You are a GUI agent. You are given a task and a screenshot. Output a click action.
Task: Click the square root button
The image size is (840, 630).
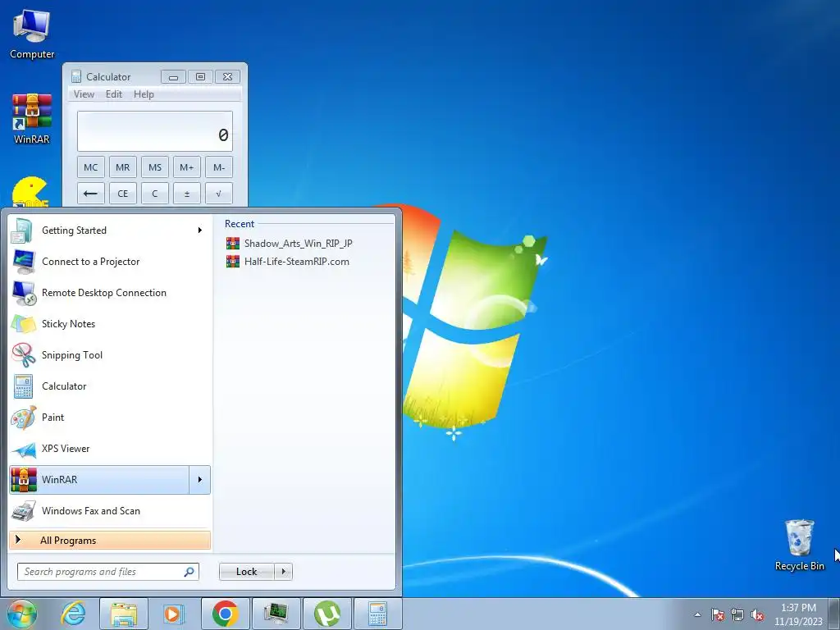pos(219,194)
